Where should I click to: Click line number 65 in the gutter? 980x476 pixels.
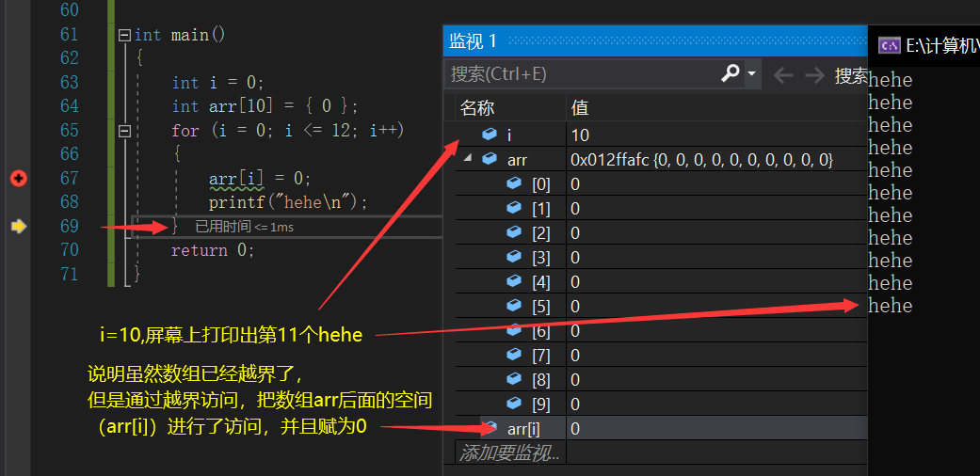coord(69,131)
